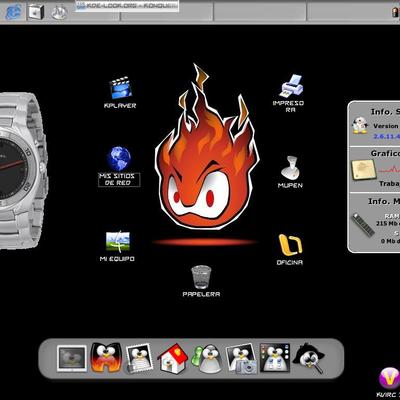Click the RAM stick icon in Info panel
This screenshot has height=400, width=400.
tap(363, 225)
